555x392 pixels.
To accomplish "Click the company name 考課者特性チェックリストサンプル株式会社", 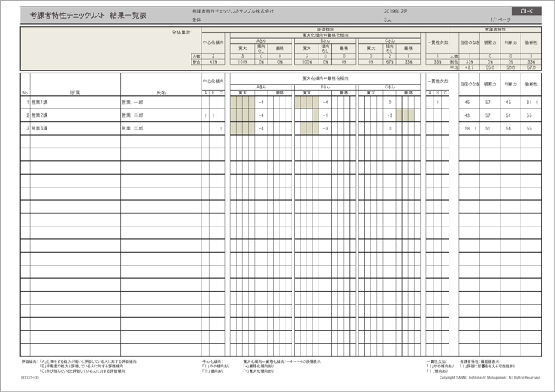I will [232, 11].
